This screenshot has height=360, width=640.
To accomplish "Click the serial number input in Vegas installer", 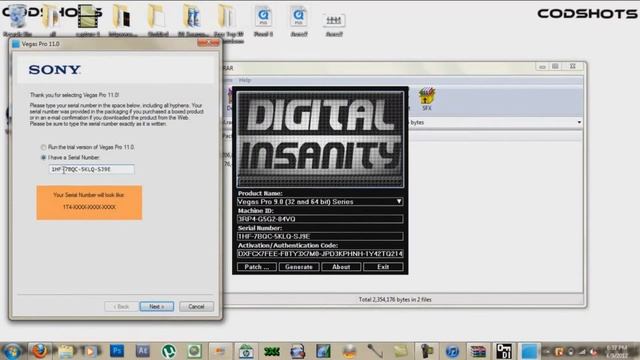I will [91, 169].
